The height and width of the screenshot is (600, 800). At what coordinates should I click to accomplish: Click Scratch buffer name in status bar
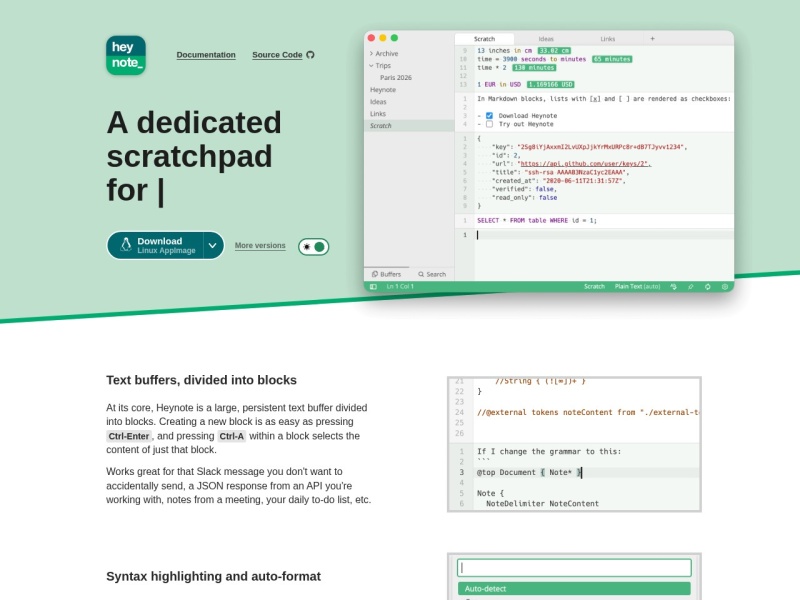594,287
